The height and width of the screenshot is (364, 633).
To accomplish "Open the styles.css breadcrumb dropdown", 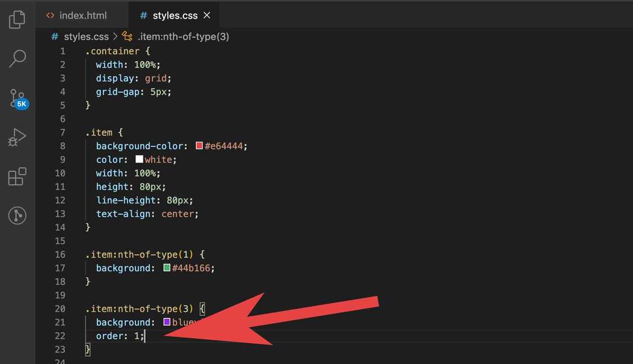I will tap(86, 36).
